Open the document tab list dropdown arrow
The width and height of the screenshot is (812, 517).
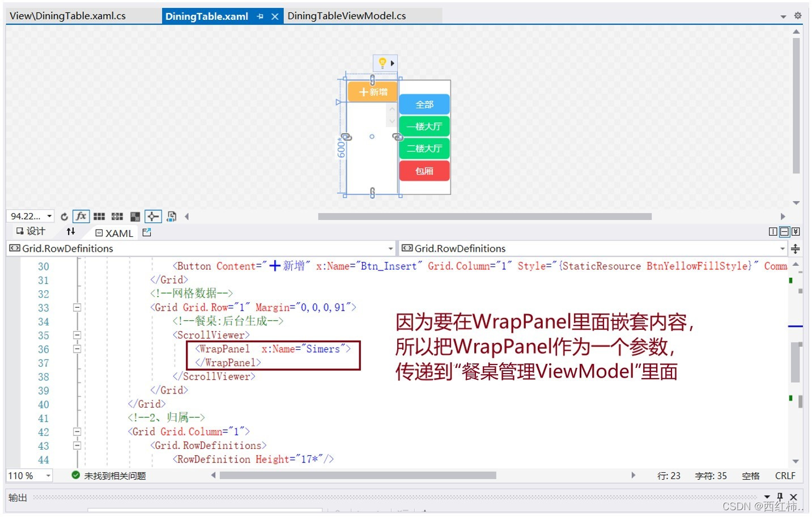click(x=783, y=16)
